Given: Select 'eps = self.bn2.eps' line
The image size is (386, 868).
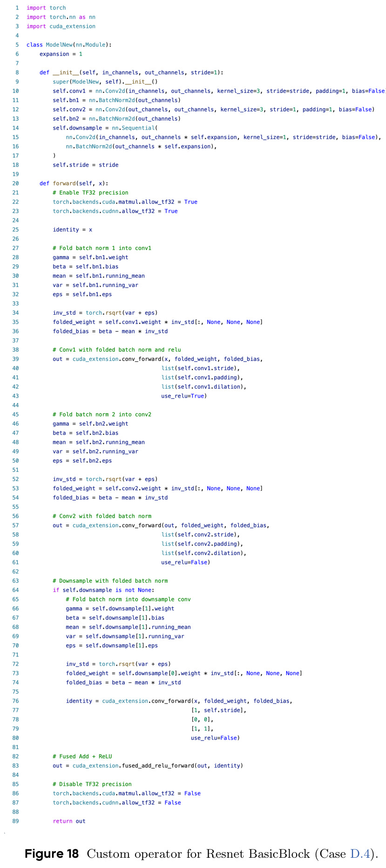Looking at the screenshot, I should click(82, 461).
